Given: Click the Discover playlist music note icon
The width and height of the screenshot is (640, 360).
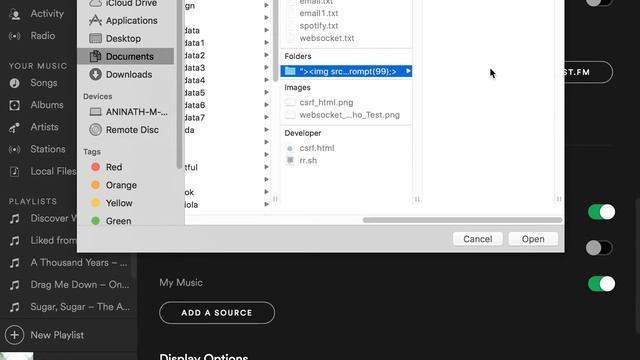Looking at the screenshot, I should (15, 219).
